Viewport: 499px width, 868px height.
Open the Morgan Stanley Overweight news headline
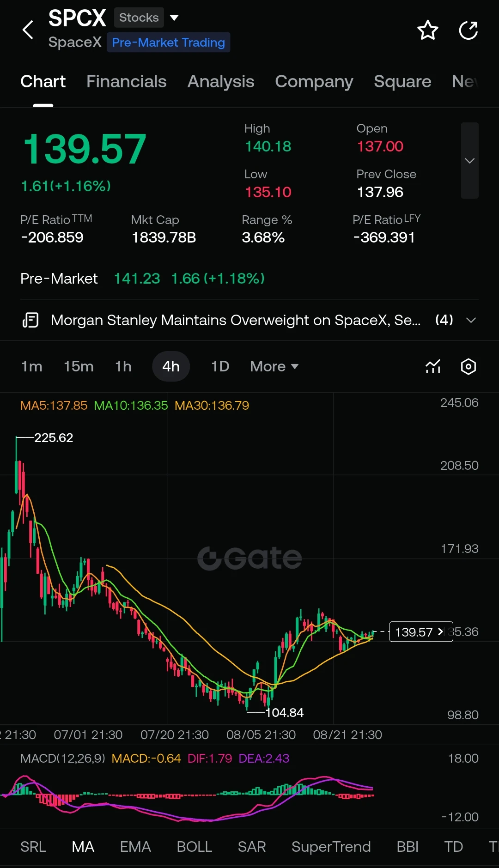pyautogui.click(x=236, y=320)
